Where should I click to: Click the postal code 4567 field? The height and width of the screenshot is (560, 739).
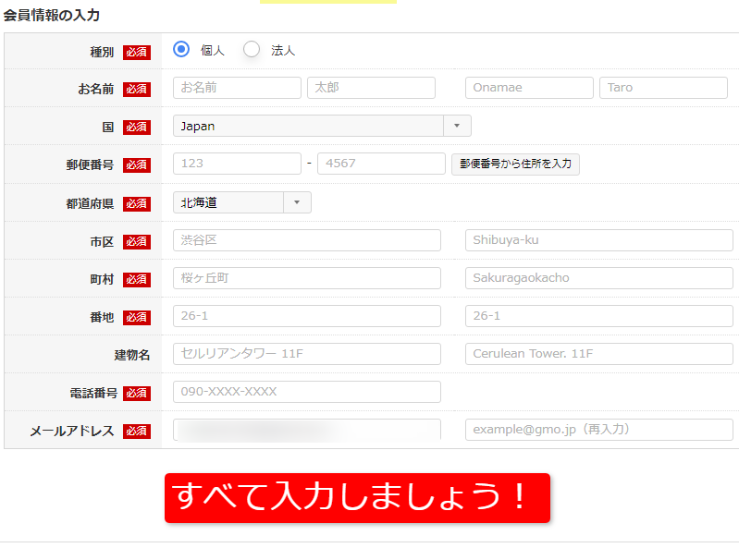381,164
